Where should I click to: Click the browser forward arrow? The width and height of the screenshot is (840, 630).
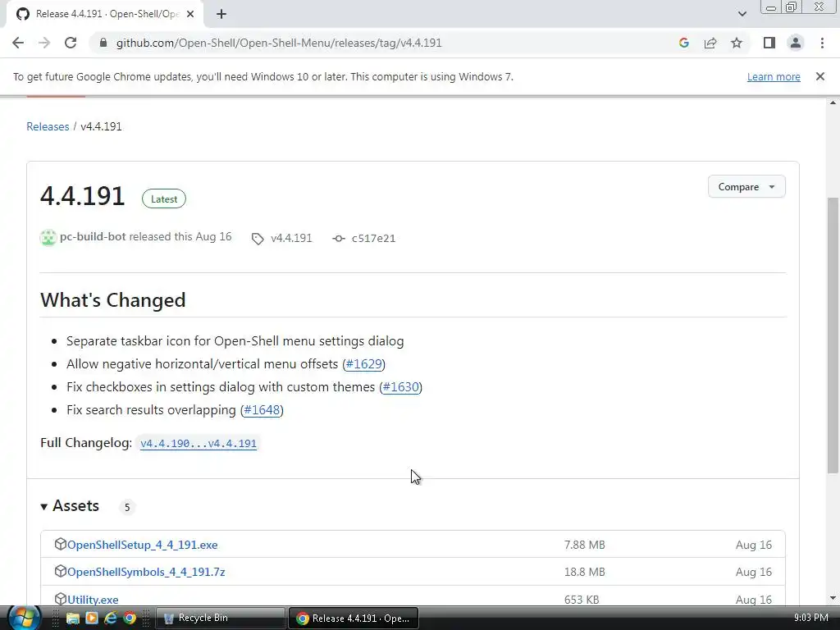click(x=44, y=43)
